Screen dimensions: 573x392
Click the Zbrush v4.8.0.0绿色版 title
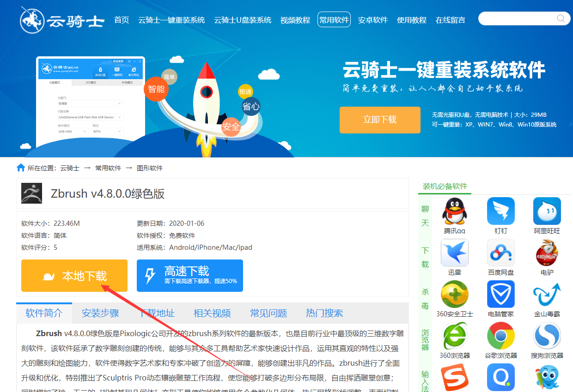point(108,194)
